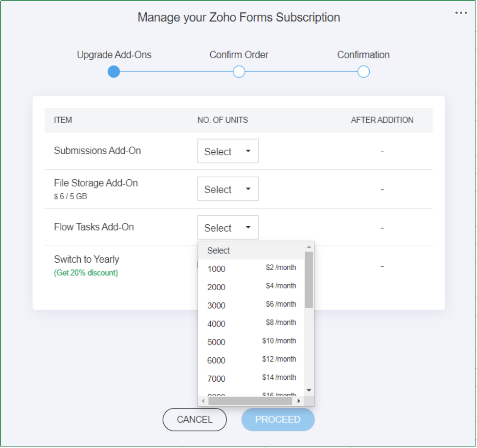The width and height of the screenshot is (477, 448).
Task: Choose the 'Select' placeholder option in list
Action: click(251, 251)
